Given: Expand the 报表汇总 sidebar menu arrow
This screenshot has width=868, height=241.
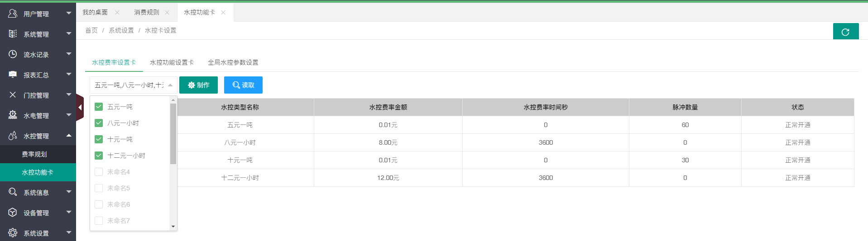Looking at the screenshot, I should tap(69, 74).
